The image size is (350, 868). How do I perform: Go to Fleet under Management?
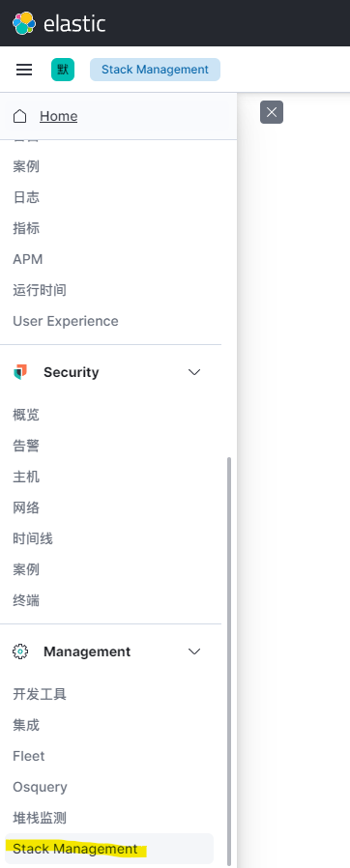tap(29, 756)
